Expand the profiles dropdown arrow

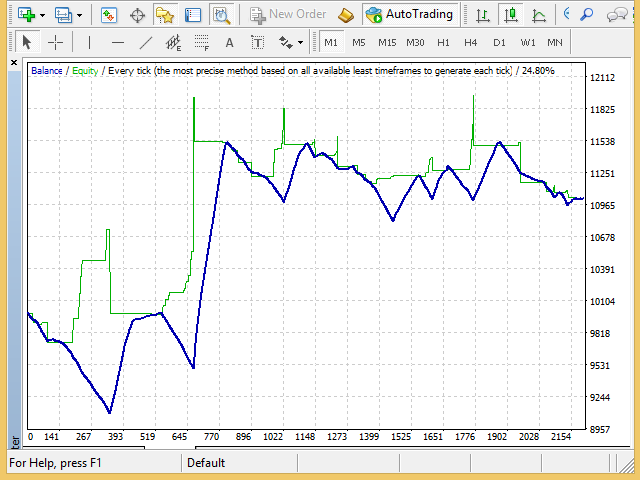pos(79,15)
